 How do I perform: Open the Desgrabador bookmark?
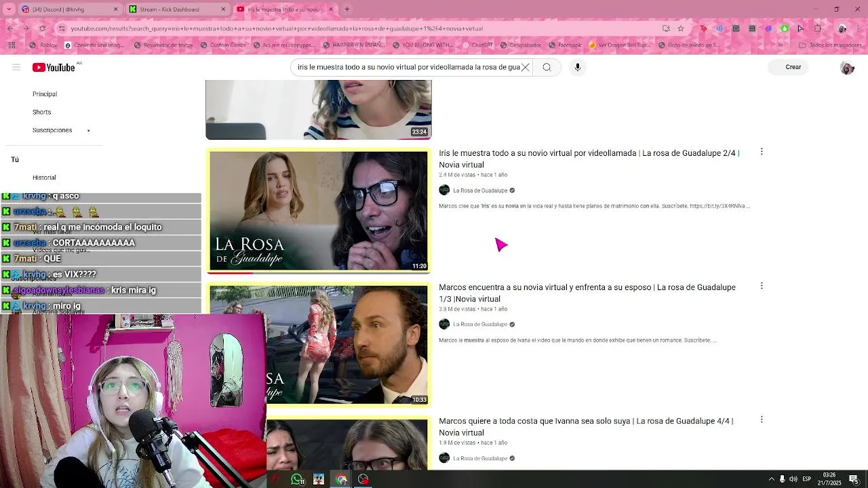pyautogui.click(x=519, y=45)
